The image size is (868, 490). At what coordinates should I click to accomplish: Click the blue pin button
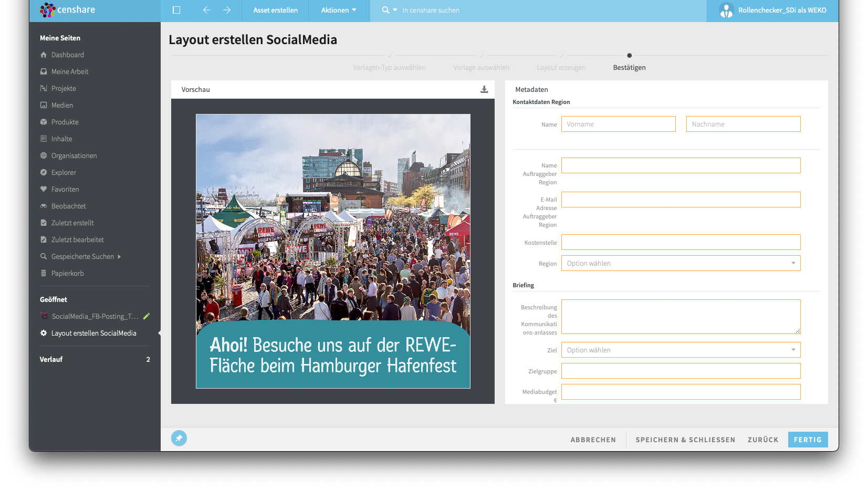[179, 438]
